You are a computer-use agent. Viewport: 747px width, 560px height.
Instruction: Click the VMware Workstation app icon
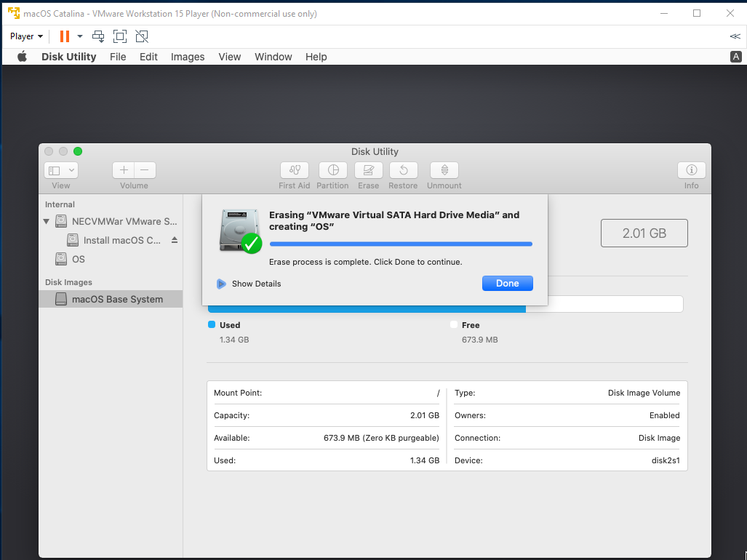click(14, 13)
